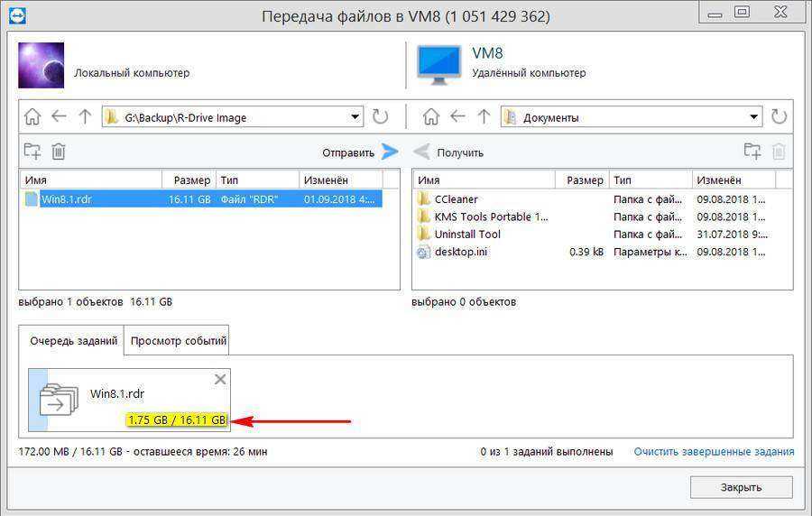
Task: Create new folder in local pane
Action: [x=32, y=152]
